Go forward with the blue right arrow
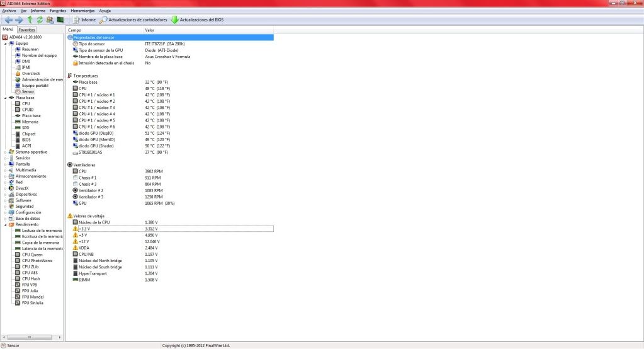The width and height of the screenshot is (644, 349). [x=19, y=20]
